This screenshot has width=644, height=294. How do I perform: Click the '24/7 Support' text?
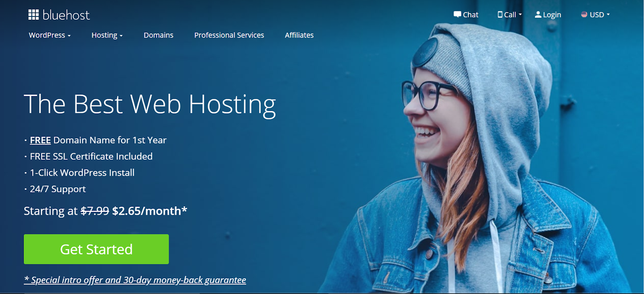coord(58,189)
